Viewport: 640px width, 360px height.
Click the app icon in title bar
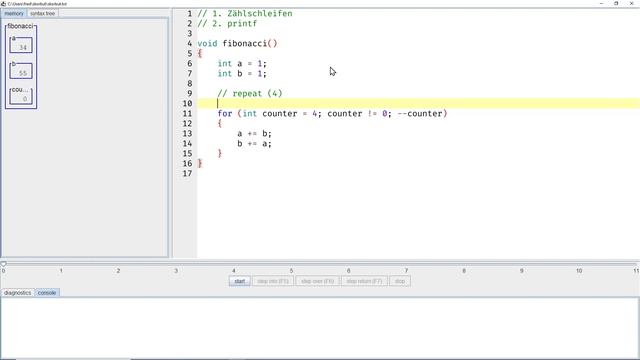pos(3,3)
